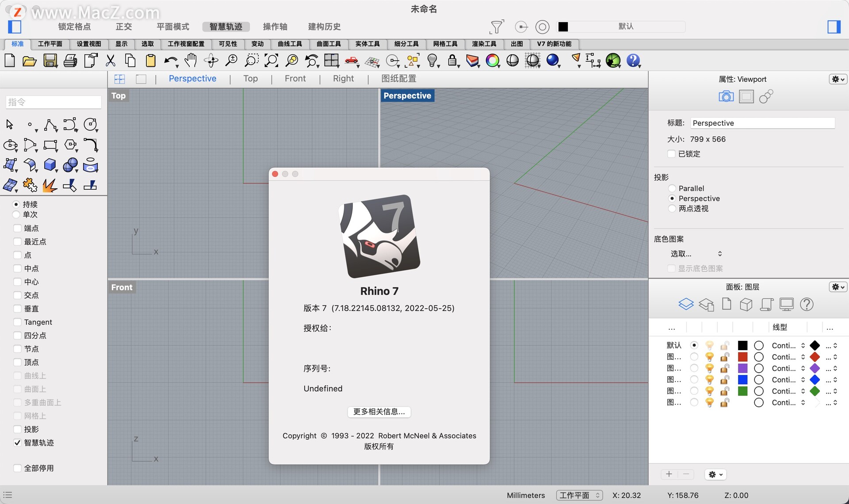The height and width of the screenshot is (504, 849).
Task: Open the 工作平面 dropdown in status bar
Action: 579,495
